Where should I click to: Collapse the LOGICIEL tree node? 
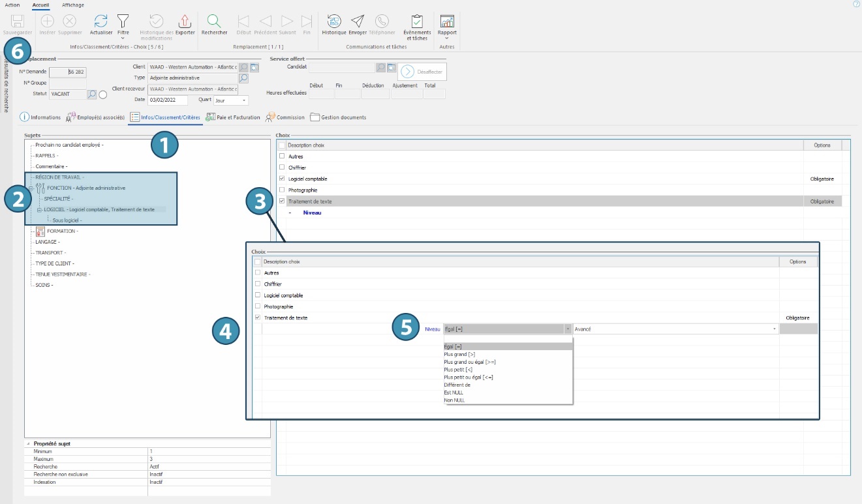coord(39,209)
